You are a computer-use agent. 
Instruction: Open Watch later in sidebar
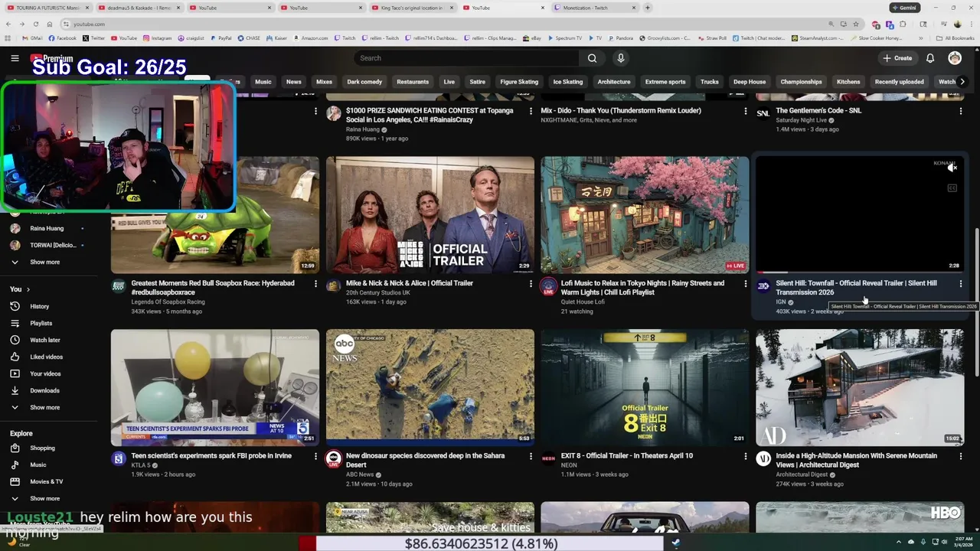pyautogui.click(x=49, y=340)
